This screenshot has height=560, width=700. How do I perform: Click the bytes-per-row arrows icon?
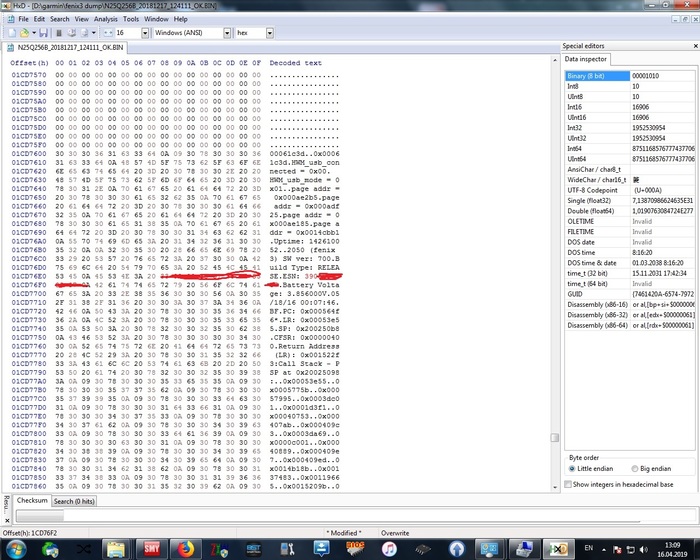108,33
